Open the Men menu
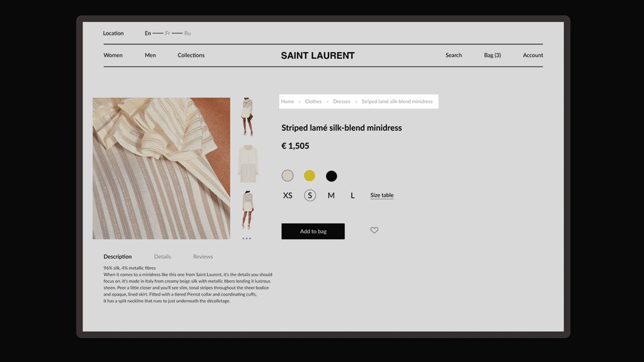This screenshot has width=644, height=362. (x=150, y=55)
